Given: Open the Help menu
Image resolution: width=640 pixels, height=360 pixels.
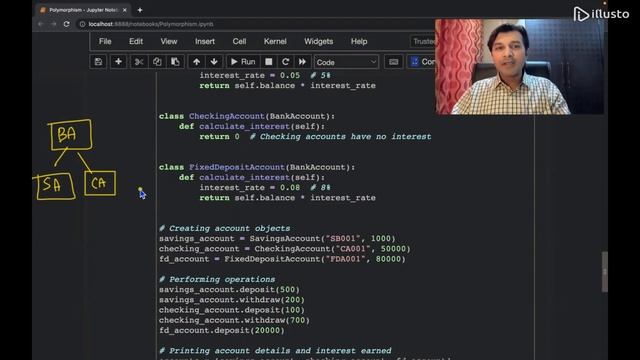Looking at the screenshot, I should [x=359, y=41].
